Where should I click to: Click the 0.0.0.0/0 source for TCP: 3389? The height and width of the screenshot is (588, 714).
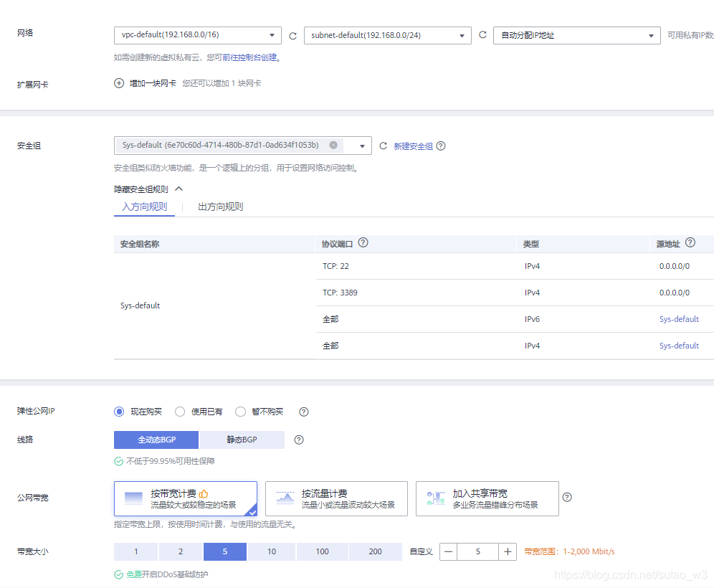coord(675,293)
